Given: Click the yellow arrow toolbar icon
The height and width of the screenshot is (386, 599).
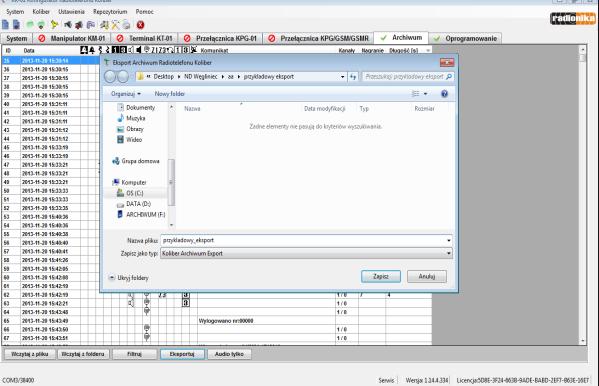Looking at the screenshot, I should click(x=54, y=25).
